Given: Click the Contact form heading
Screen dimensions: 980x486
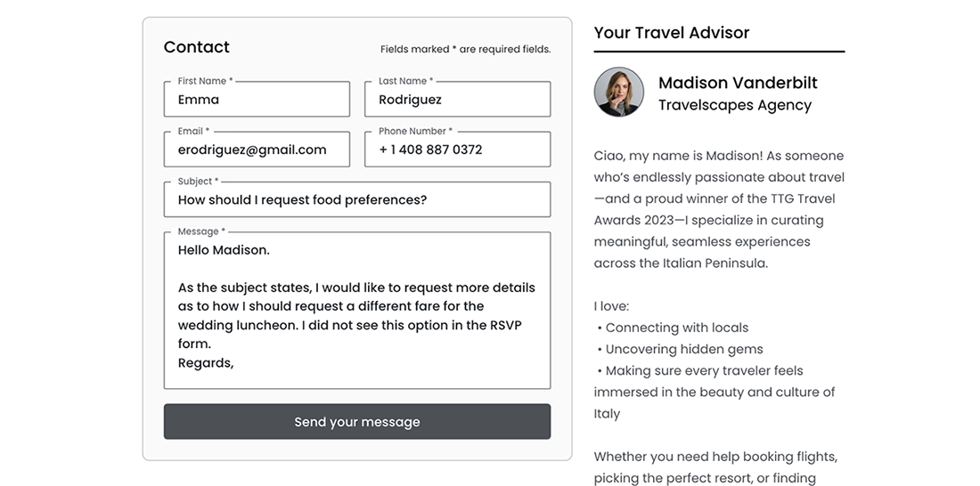Looking at the screenshot, I should click(197, 47).
